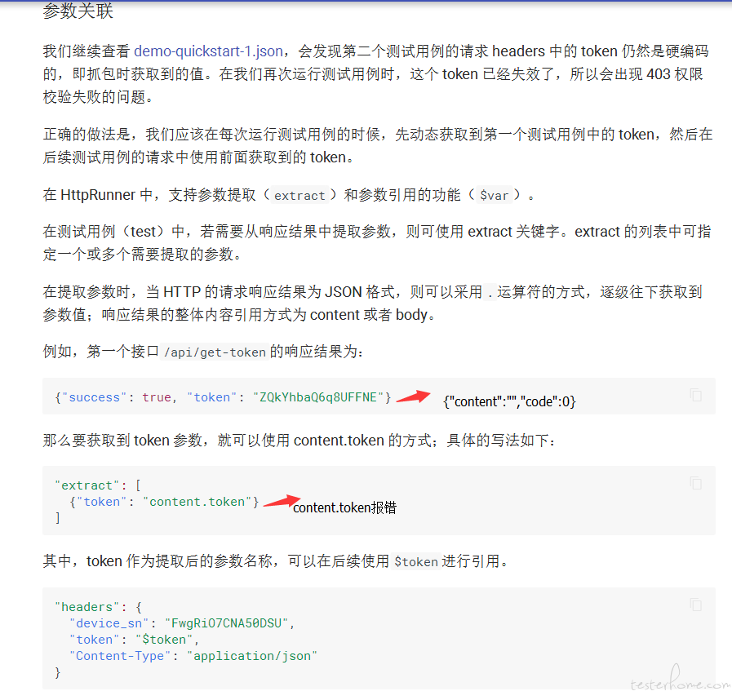Click token value "ZQkYhbaQ6q8UFFNE"

[318, 397]
